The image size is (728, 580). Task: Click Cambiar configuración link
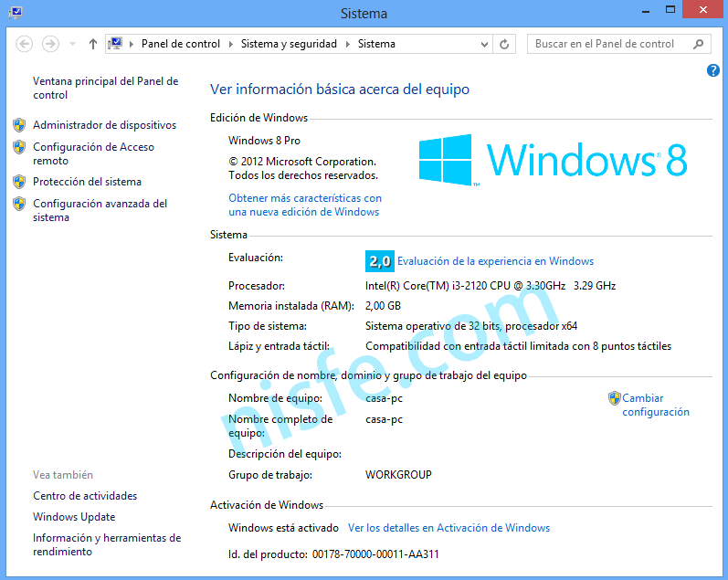tap(656, 405)
